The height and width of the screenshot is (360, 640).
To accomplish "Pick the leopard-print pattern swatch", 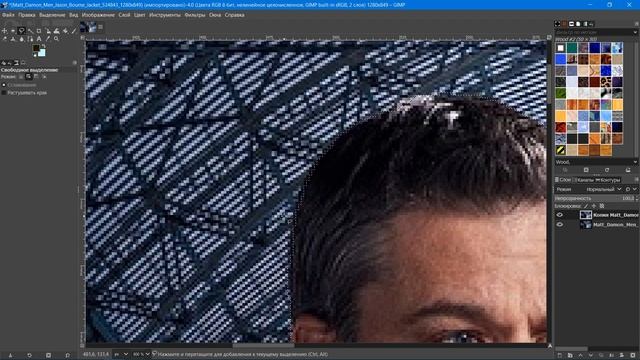I will coord(606,82).
